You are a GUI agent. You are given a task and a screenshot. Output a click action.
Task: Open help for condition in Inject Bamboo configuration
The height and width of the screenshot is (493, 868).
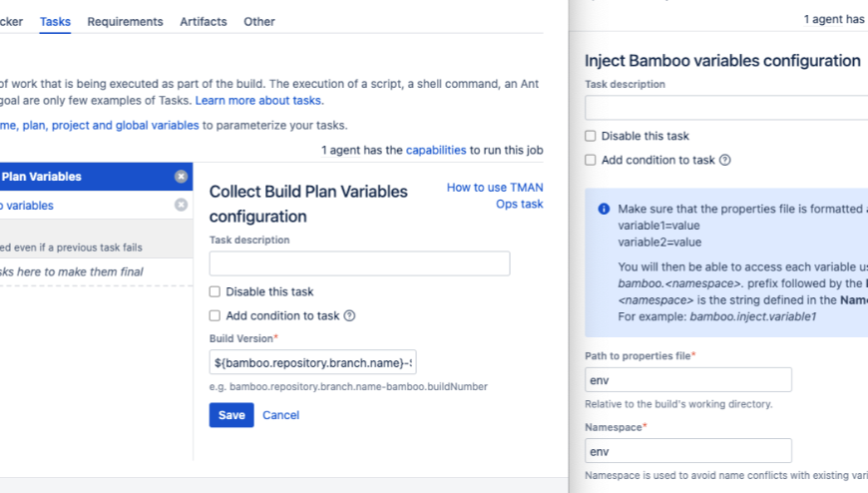point(724,160)
